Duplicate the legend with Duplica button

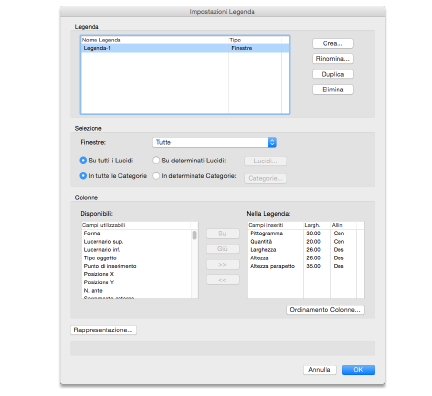pos(333,74)
